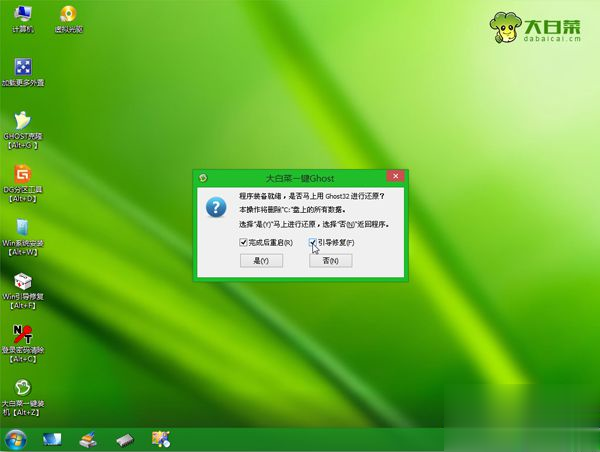The height and width of the screenshot is (452, 600).
Task: Click the text 本操作将删除"C:"盘上的所有数据
Action: [293, 210]
